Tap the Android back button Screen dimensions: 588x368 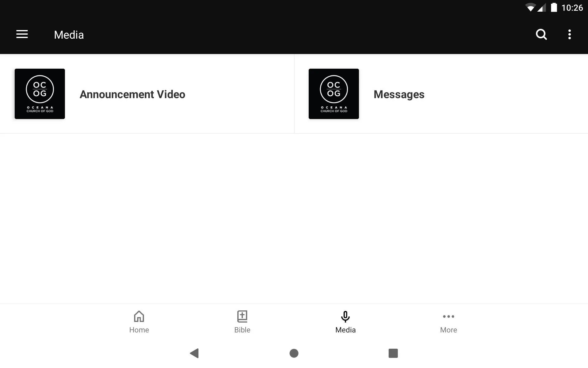tap(194, 353)
